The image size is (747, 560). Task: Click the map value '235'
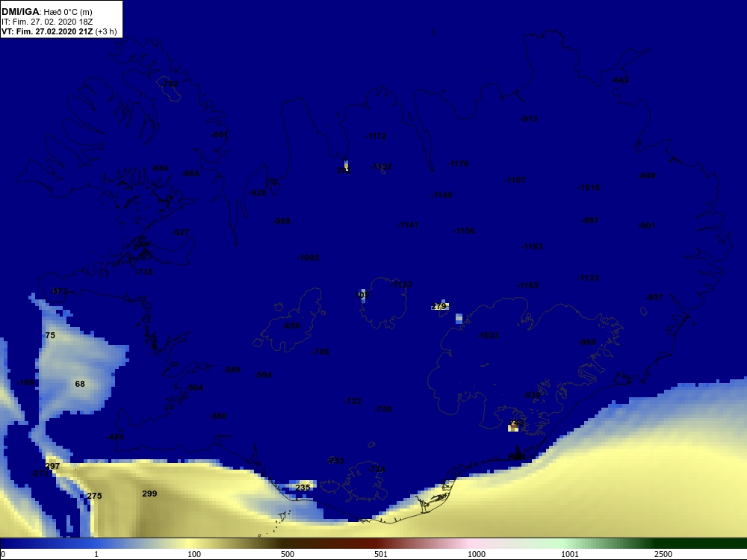[x=303, y=487]
